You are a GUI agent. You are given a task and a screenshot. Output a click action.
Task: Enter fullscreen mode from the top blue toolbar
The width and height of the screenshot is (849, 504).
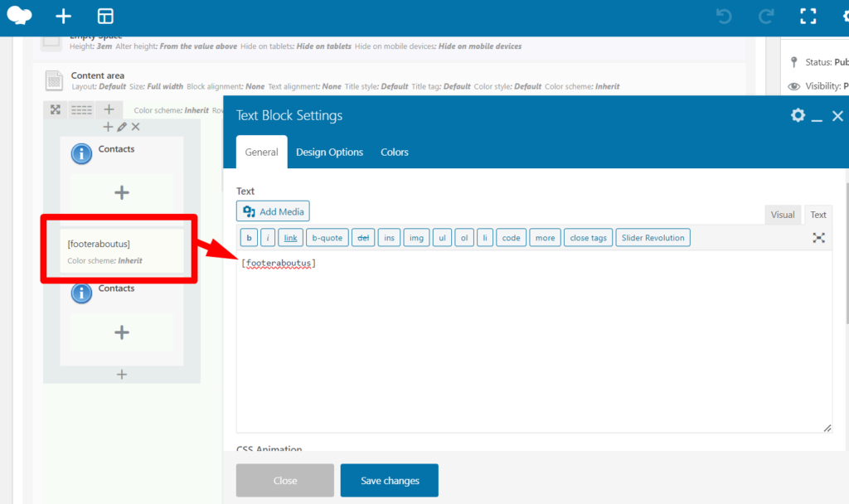point(808,16)
